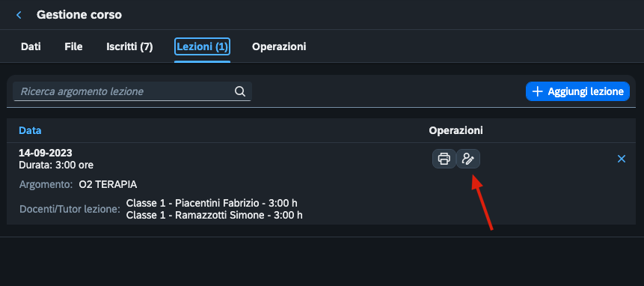Select the Piacentini Fabrizio teacher line
The width and height of the screenshot is (644, 286).
(212, 203)
